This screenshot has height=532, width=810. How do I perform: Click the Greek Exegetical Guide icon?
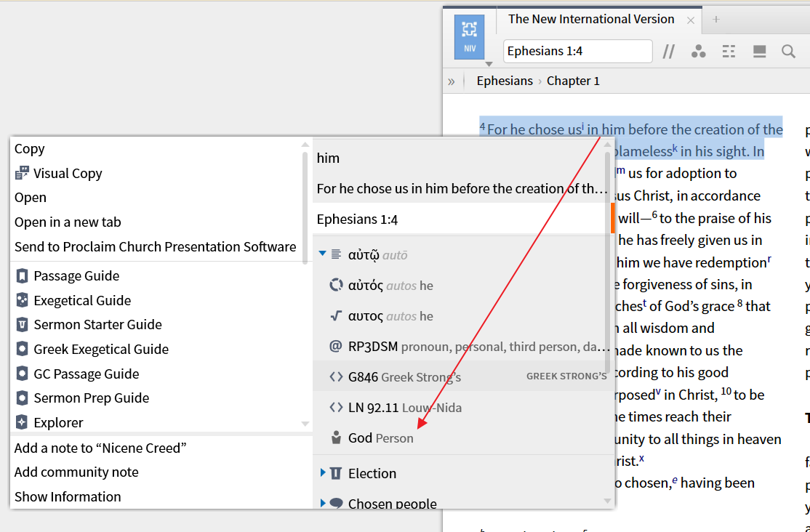click(22, 349)
